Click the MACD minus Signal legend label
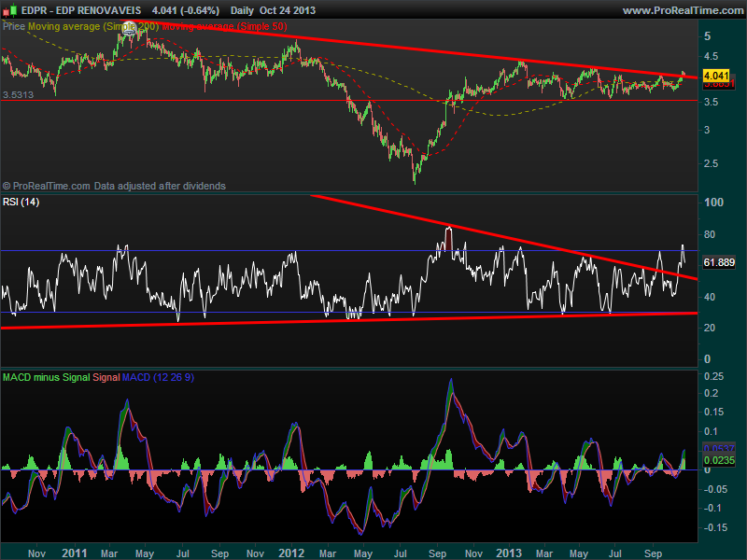747x560 pixels. [x=46, y=378]
